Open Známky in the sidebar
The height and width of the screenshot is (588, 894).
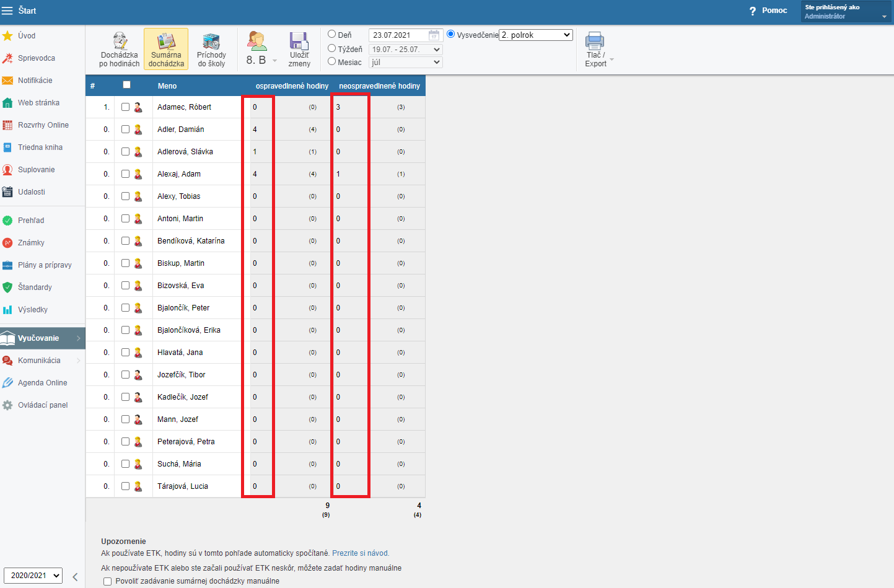31,243
